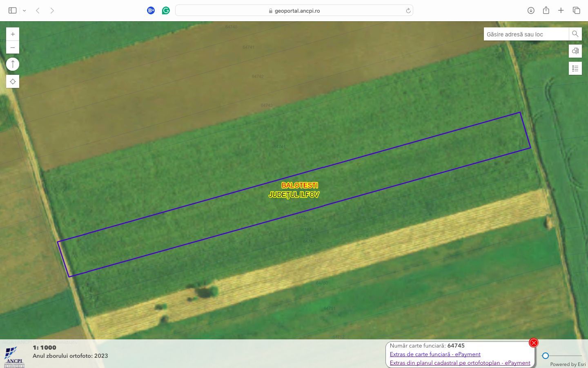Screen dimensions: 588x368
Task: Open the cadastral document search tool
Action: click(575, 51)
